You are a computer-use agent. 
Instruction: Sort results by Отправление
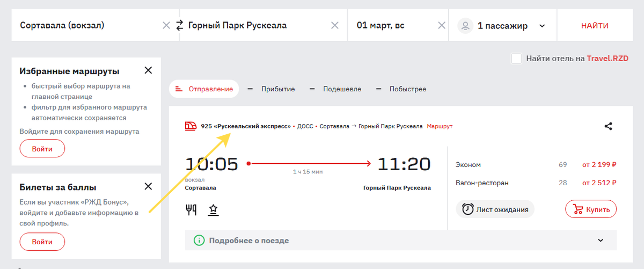pyautogui.click(x=204, y=89)
